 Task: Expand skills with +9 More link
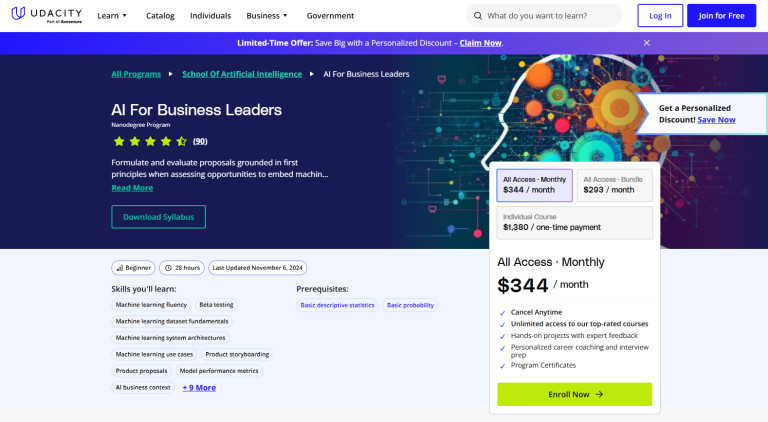pos(199,388)
